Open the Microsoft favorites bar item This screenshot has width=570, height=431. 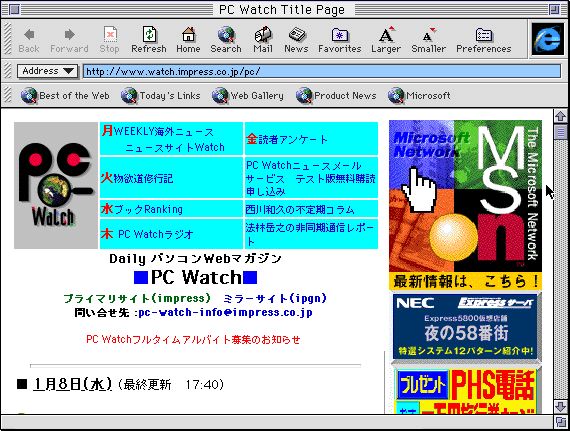point(419,96)
